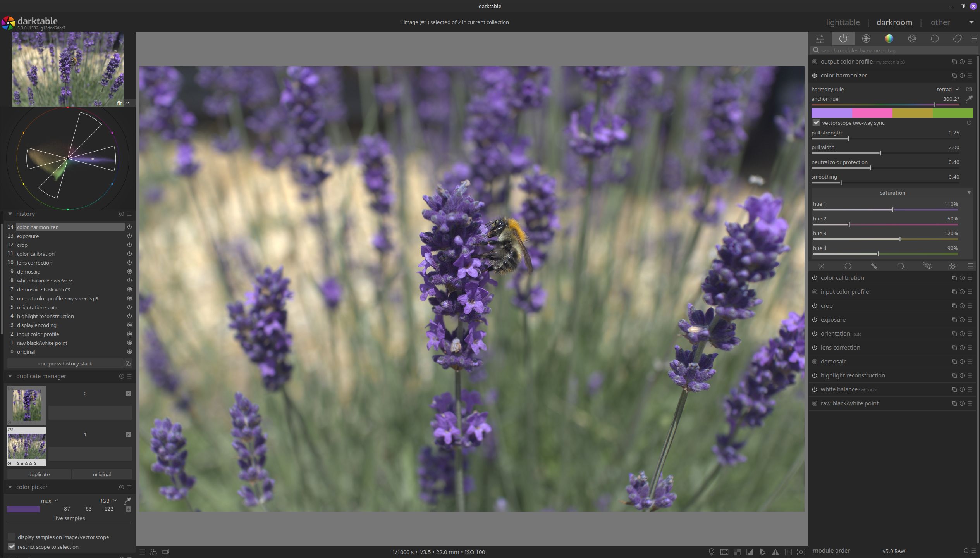Enable display samples on image/vectorscope
This screenshot has width=980, height=558.
pos(12,537)
